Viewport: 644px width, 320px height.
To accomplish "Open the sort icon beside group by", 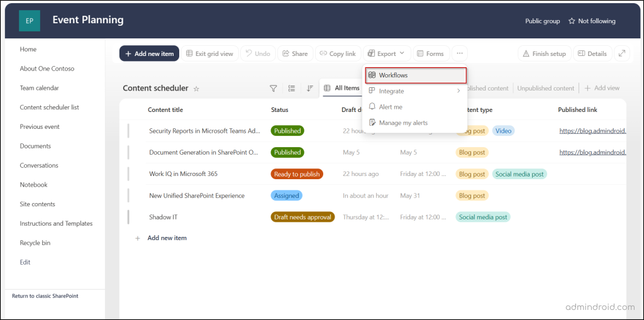I will [x=310, y=88].
